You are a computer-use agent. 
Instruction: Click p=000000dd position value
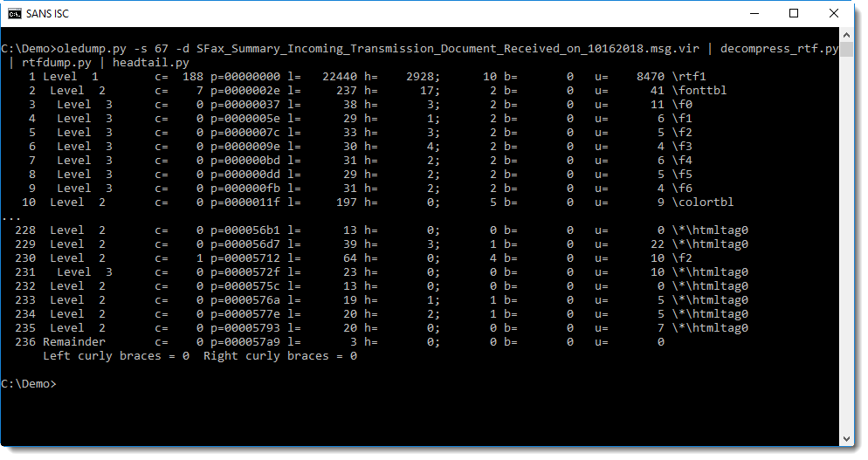click(x=245, y=175)
